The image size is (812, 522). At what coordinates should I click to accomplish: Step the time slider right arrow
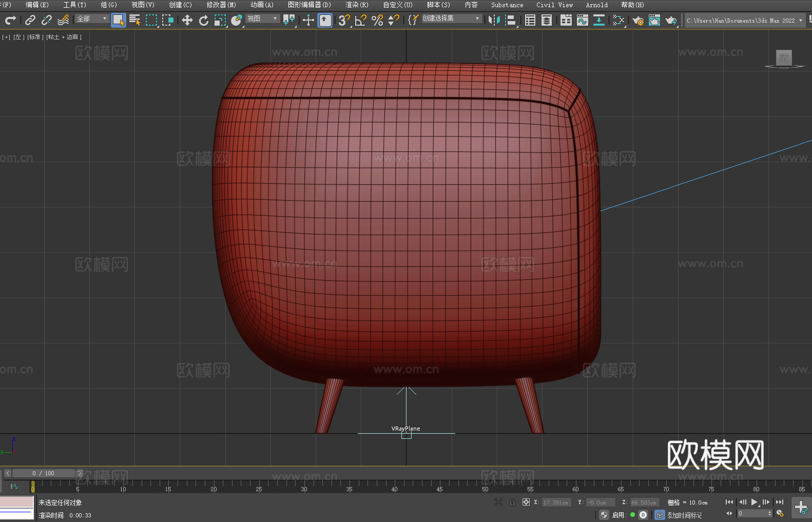point(80,473)
